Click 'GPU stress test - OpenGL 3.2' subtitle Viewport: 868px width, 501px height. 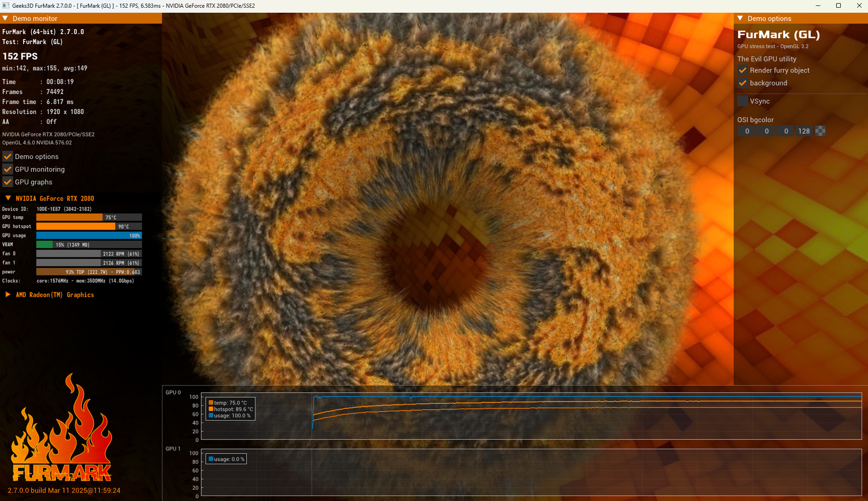pyautogui.click(x=773, y=46)
